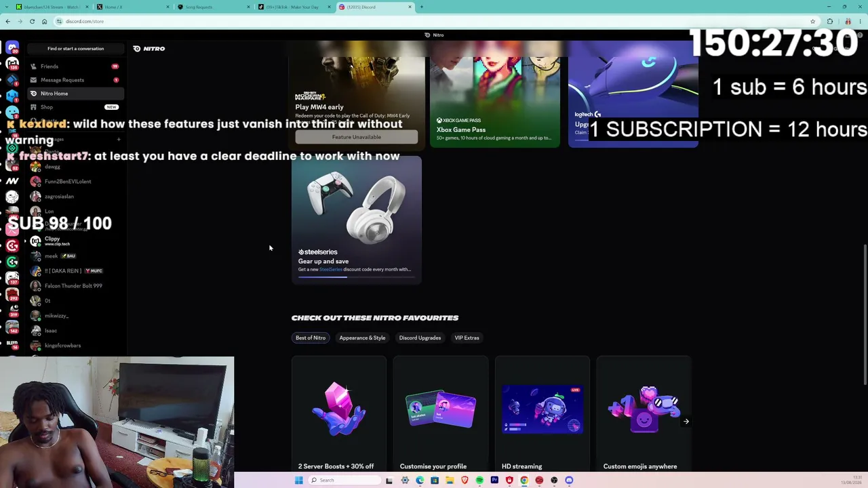The width and height of the screenshot is (868, 488).
Task: Open Discord direct messages home icon
Action: [x=12, y=48]
